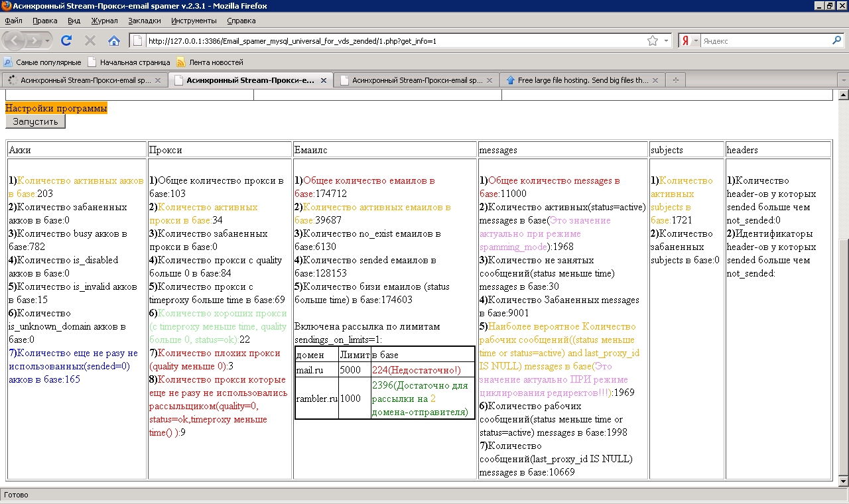
Task: Click the search magnifier icon
Action: click(836, 40)
